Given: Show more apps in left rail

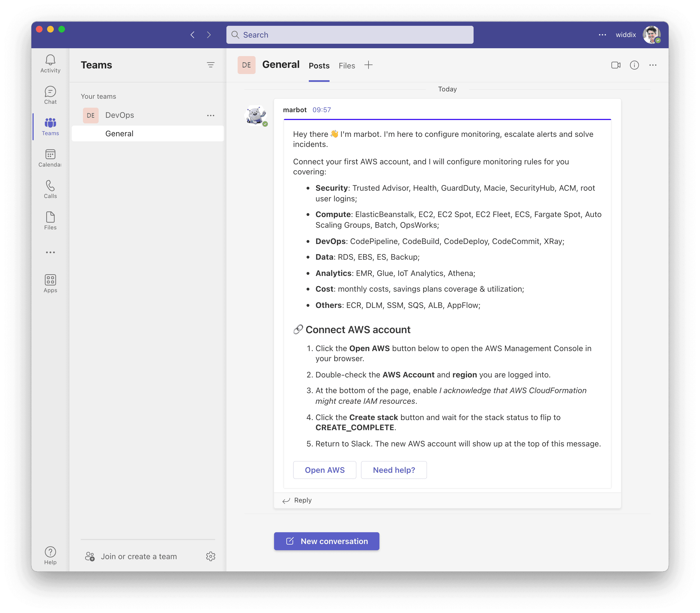Looking at the screenshot, I should [50, 252].
